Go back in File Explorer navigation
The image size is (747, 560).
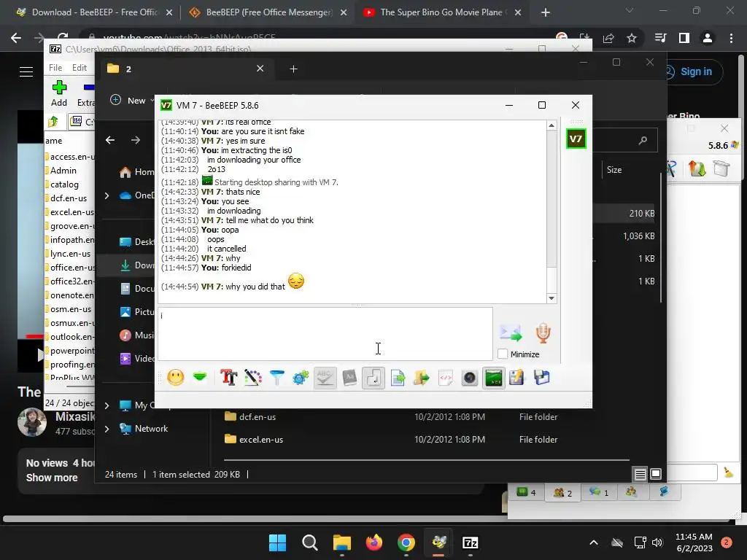(110, 140)
